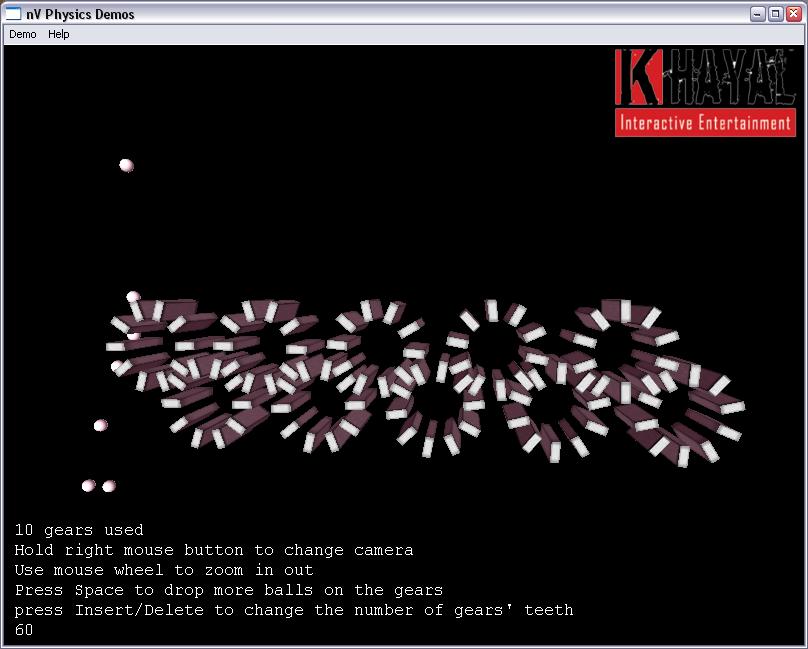808x649 pixels.
Task: Click the right ball of the bottom pair
Action: [x=109, y=486]
